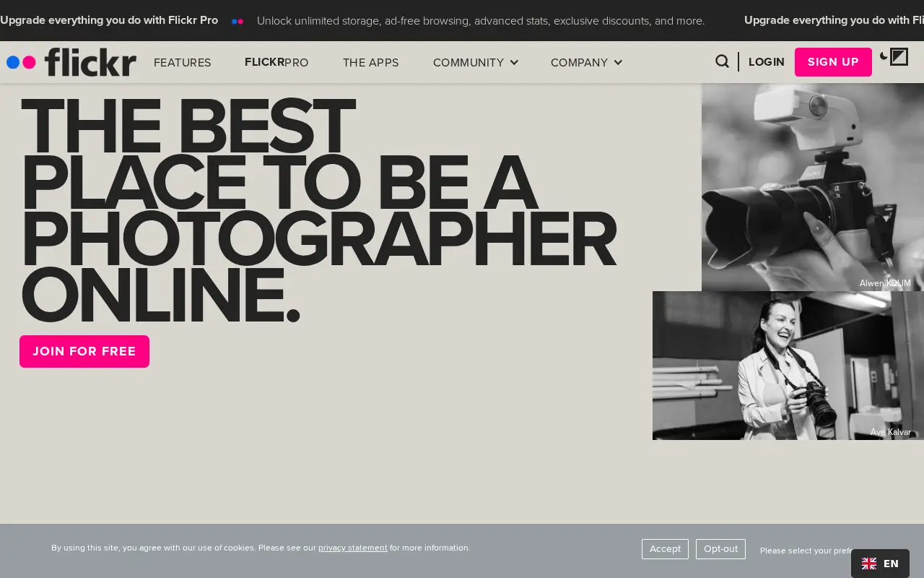Click the Login link
Screen dimensions: 924x578
tap(767, 62)
